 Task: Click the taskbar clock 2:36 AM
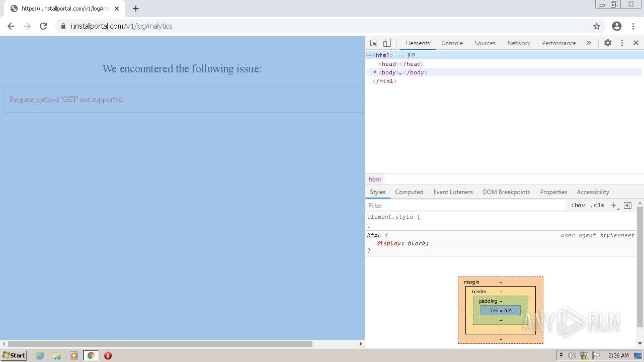click(618, 355)
